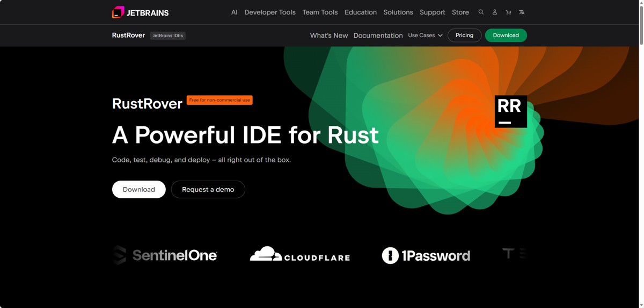Click the 1Password logo
The image size is (644, 308).
426,255
